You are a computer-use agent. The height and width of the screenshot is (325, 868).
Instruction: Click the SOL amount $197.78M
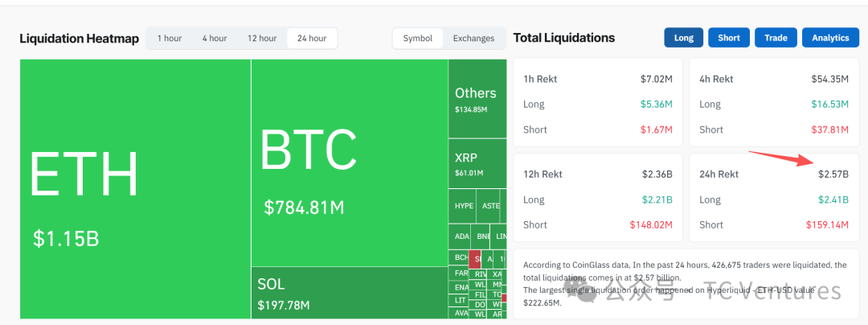[x=284, y=305]
